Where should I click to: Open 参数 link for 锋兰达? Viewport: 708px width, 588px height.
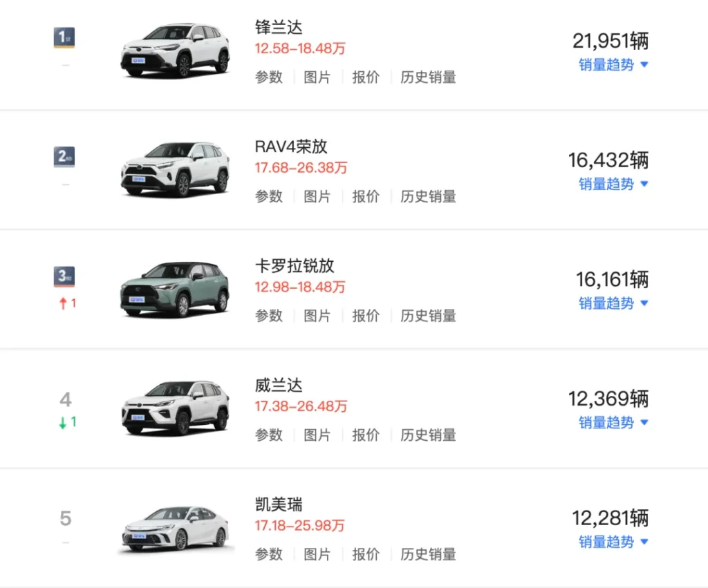point(269,77)
